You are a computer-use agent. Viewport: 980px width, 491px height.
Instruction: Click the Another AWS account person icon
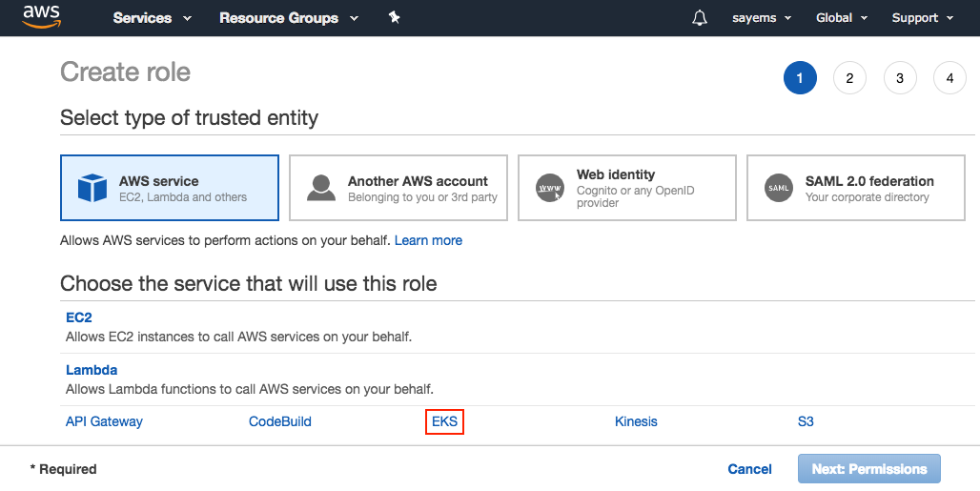click(x=321, y=188)
